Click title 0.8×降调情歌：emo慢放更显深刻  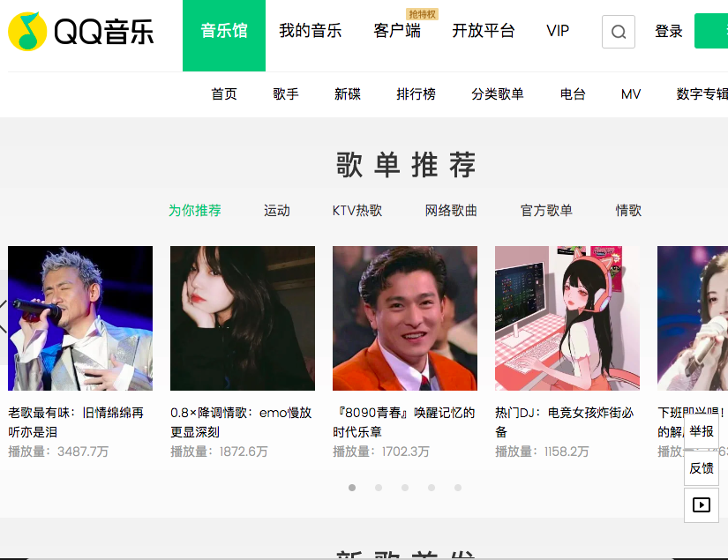[241, 422]
